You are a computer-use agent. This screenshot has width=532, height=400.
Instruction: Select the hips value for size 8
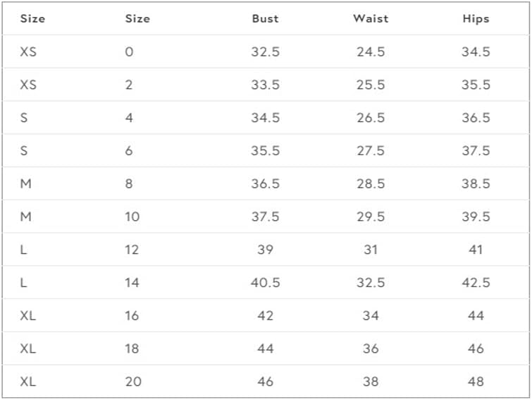pyautogui.click(x=476, y=183)
